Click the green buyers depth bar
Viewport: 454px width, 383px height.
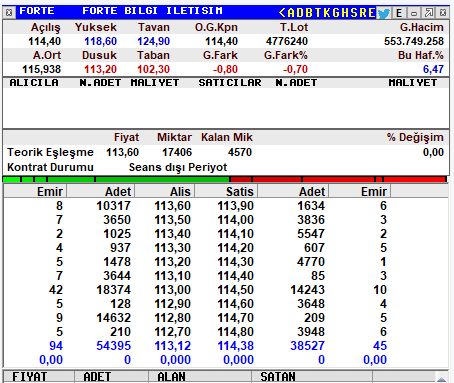tap(116, 179)
